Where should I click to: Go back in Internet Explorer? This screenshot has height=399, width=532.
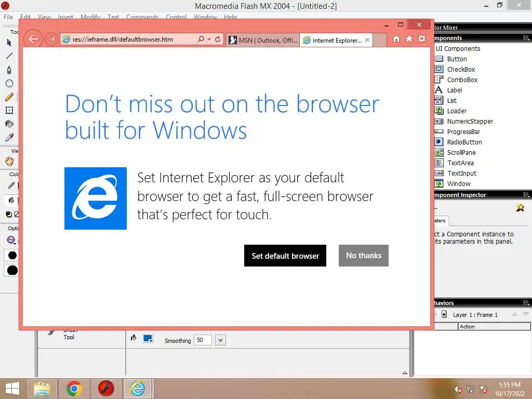[x=33, y=39]
